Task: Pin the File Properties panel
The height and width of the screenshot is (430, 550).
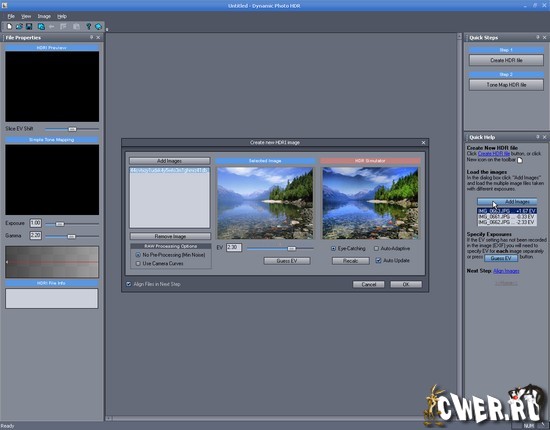Action: click(x=92, y=37)
